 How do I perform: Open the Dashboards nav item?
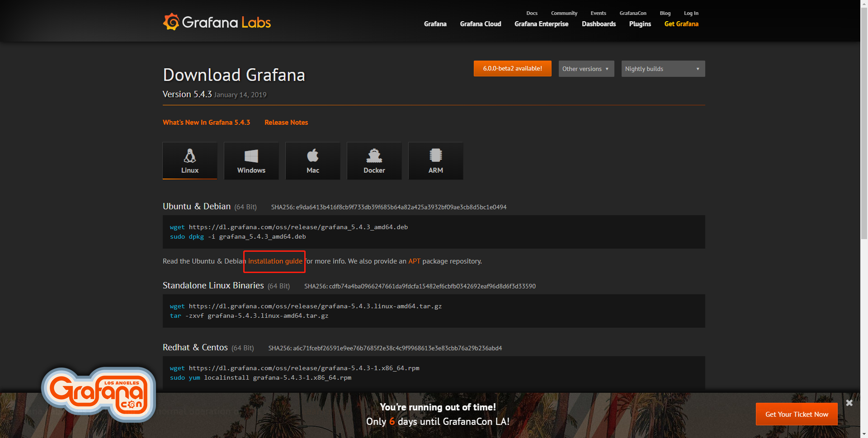coord(599,24)
